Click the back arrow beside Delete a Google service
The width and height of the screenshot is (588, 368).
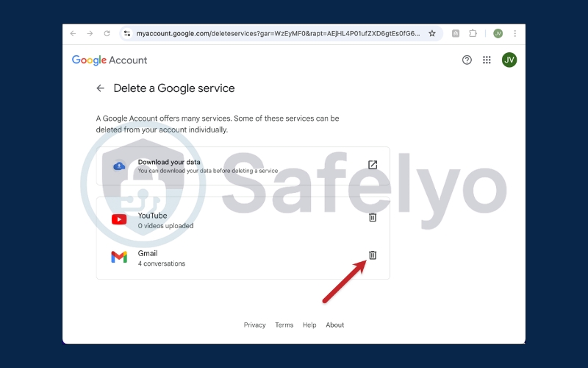tap(100, 88)
